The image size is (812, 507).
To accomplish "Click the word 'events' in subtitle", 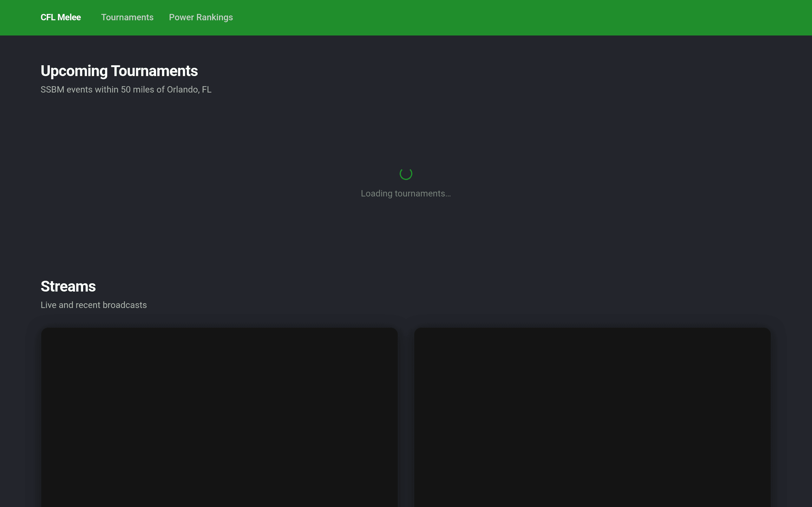I will click(x=79, y=90).
